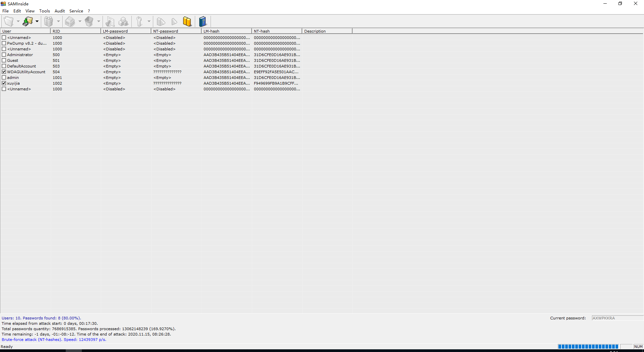Image resolution: width=644 pixels, height=352 pixels.
Task: Click the 'Time remaining' status line
Action: coord(86,334)
